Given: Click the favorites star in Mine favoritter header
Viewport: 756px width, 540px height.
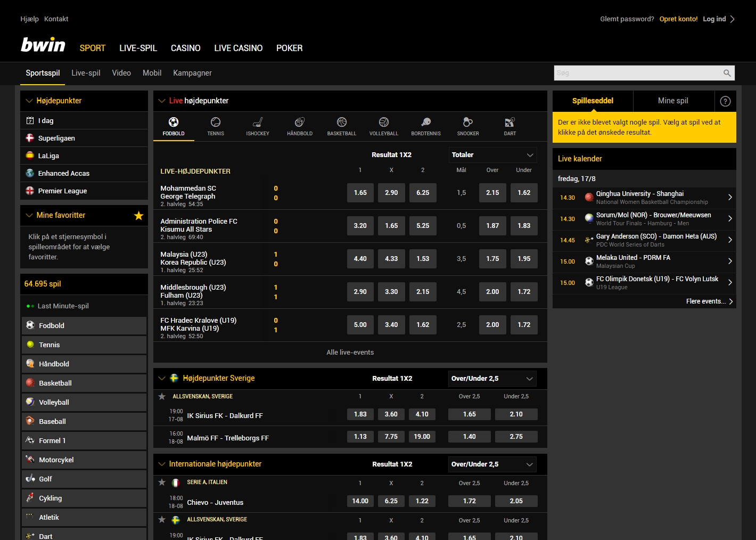Looking at the screenshot, I should point(138,215).
